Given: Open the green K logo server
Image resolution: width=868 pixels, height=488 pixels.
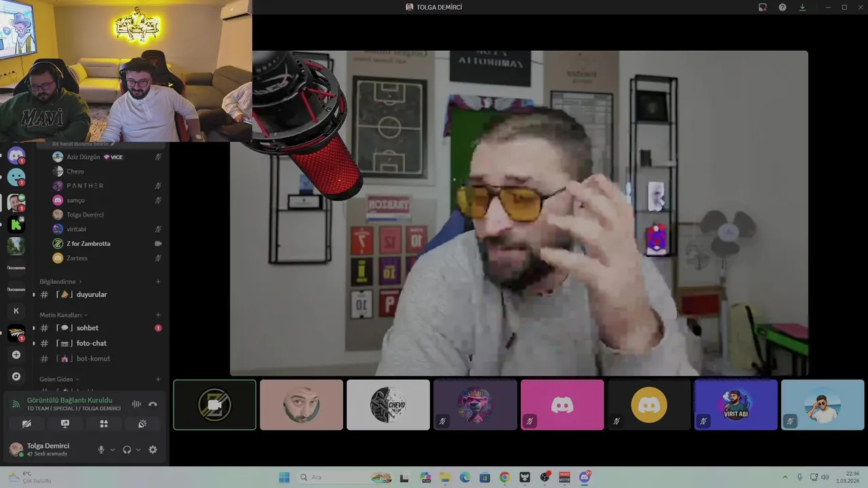Looking at the screenshot, I should (16, 224).
